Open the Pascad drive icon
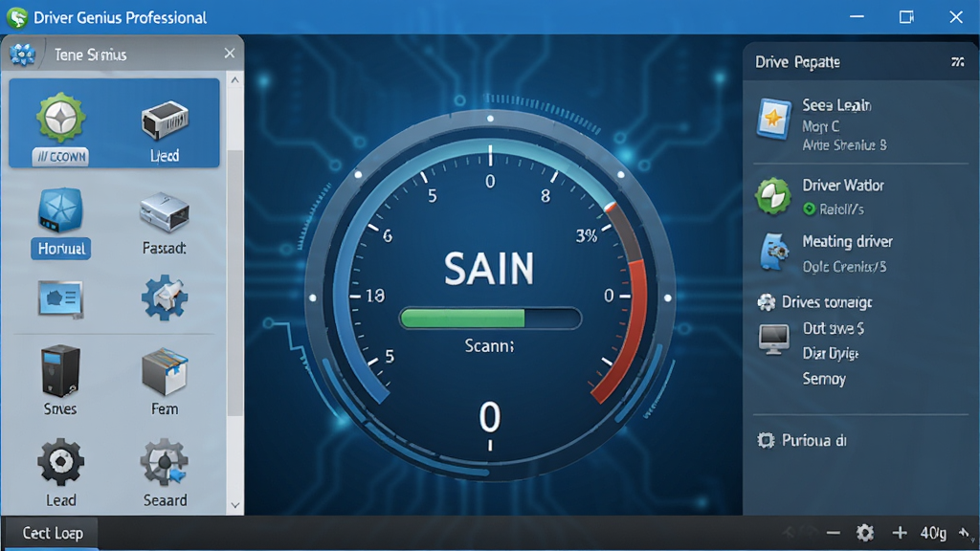Image resolution: width=980 pixels, height=551 pixels. click(x=164, y=212)
